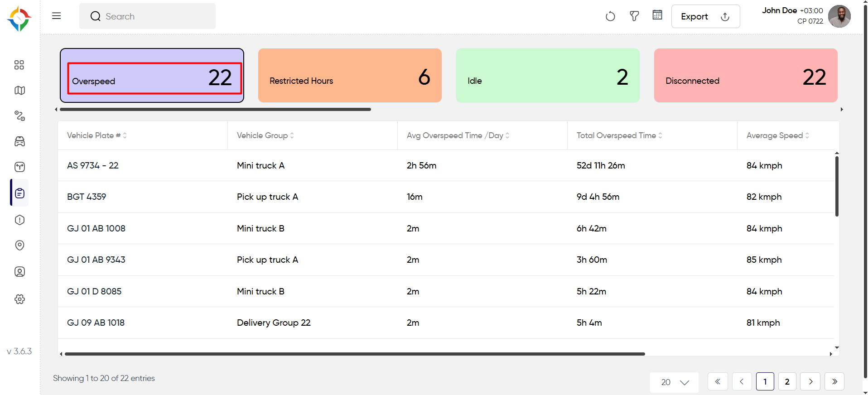The image size is (868, 395).
Task: Go to the last page
Action: pos(834,381)
